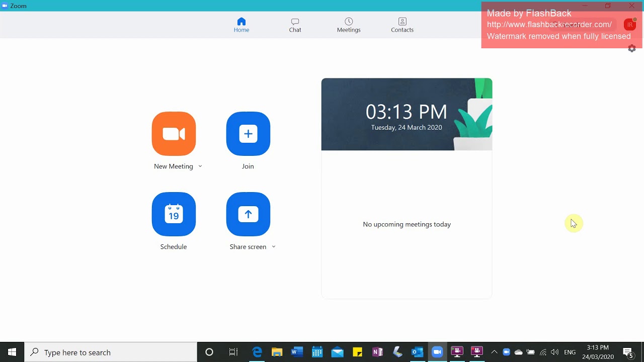Switch to the Home tab
The image size is (644, 362).
pyautogui.click(x=242, y=25)
